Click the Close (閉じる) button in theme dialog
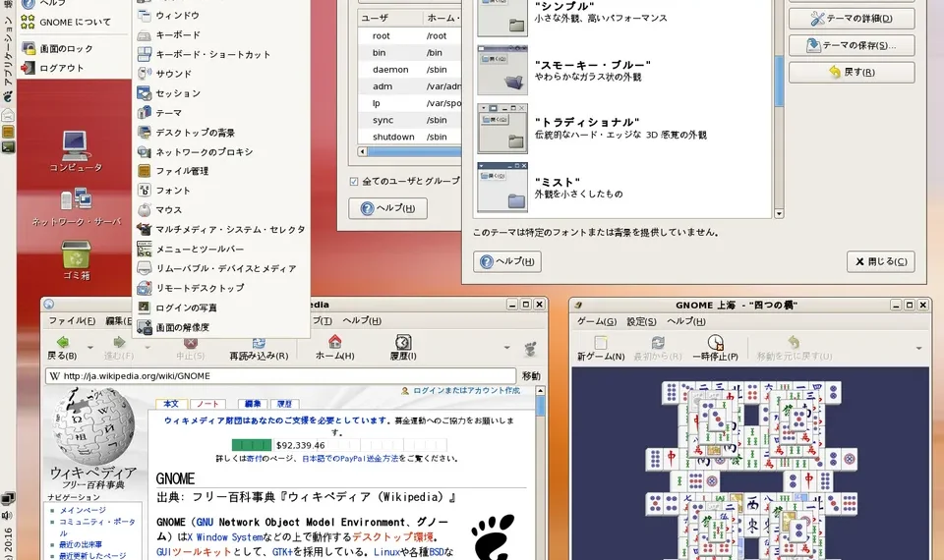This screenshot has width=944, height=560. [x=880, y=261]
